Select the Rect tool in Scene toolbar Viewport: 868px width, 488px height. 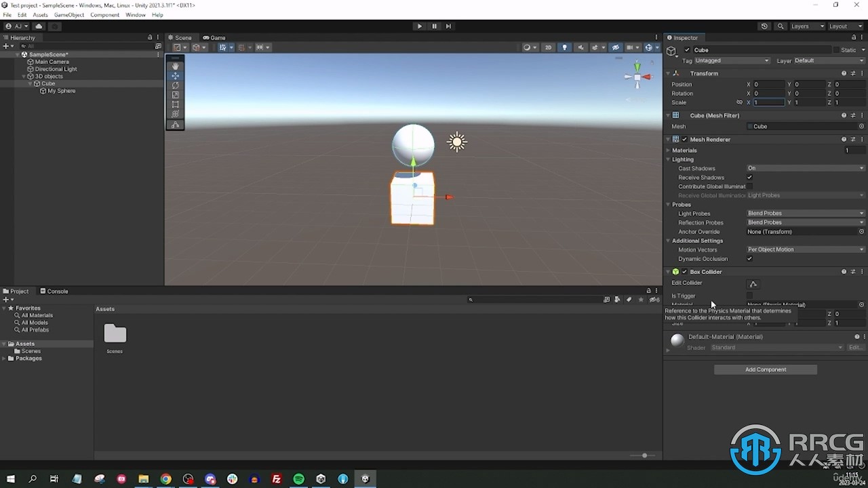coord(176,104)
